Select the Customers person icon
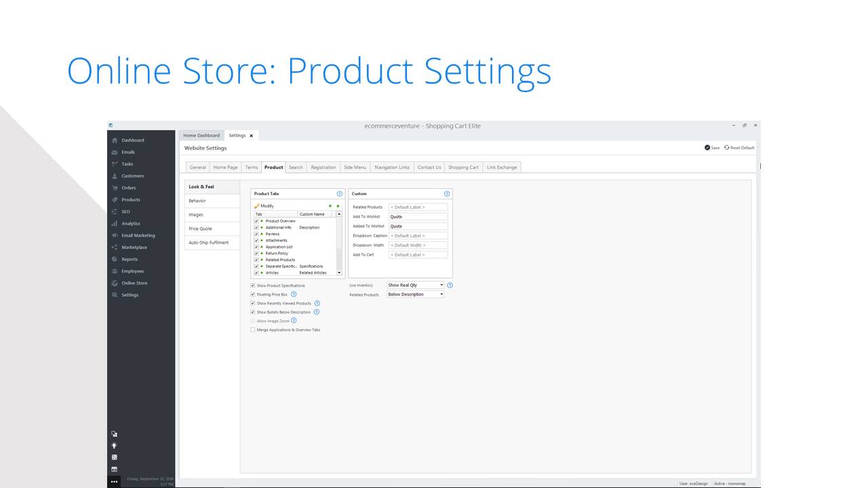Viewport: 868px width, 488px height. coord(115,176)
